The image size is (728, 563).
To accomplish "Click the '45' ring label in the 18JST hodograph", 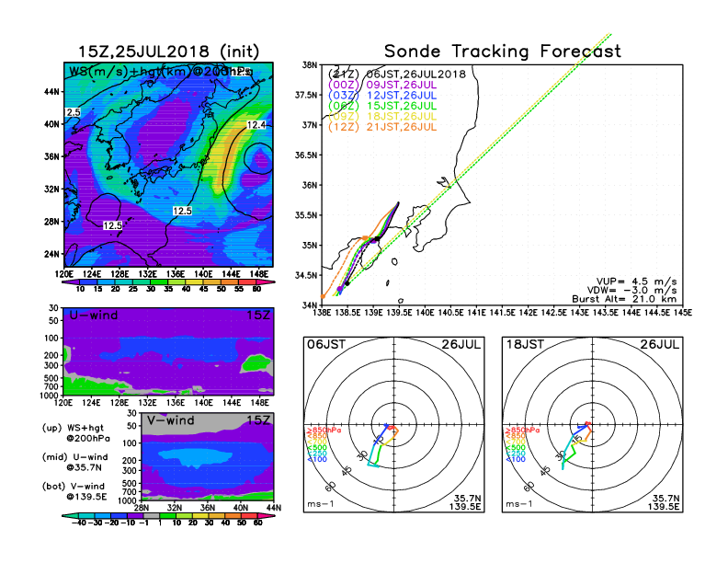I will coord(545,471).
